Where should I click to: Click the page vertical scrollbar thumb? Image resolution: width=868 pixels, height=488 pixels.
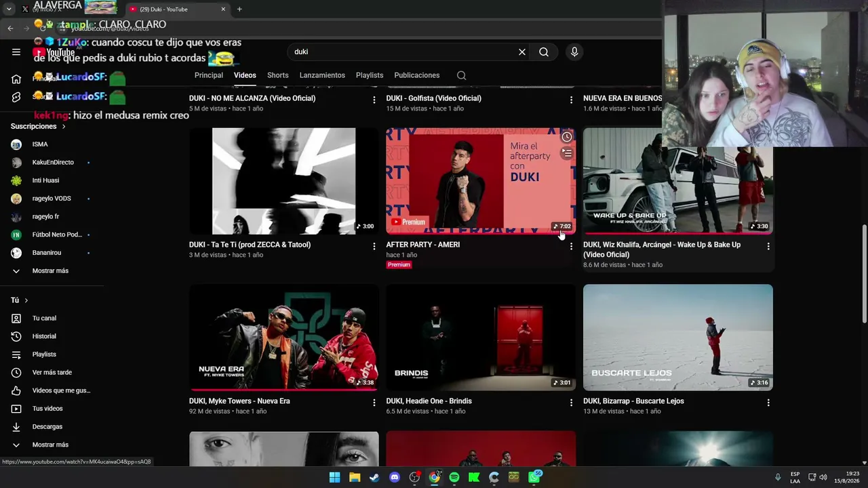pyautogui.click(x=864, y=273)
